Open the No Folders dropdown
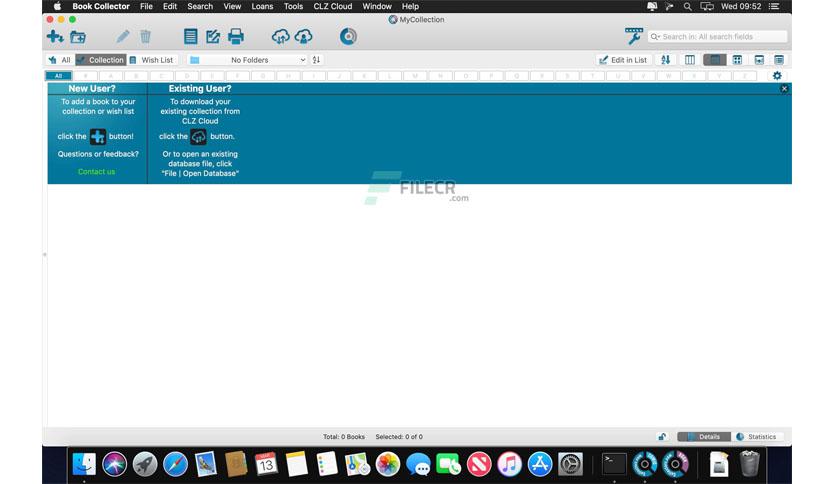 click(247, 60)
